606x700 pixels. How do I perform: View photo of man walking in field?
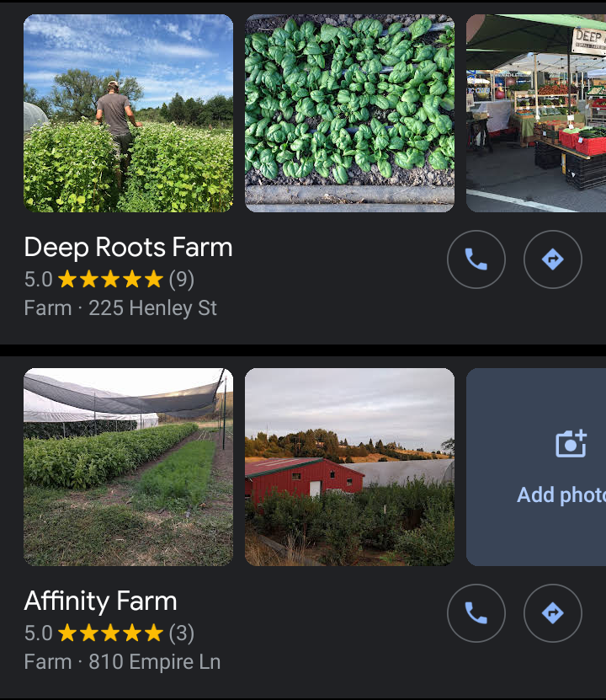(128, 113)
